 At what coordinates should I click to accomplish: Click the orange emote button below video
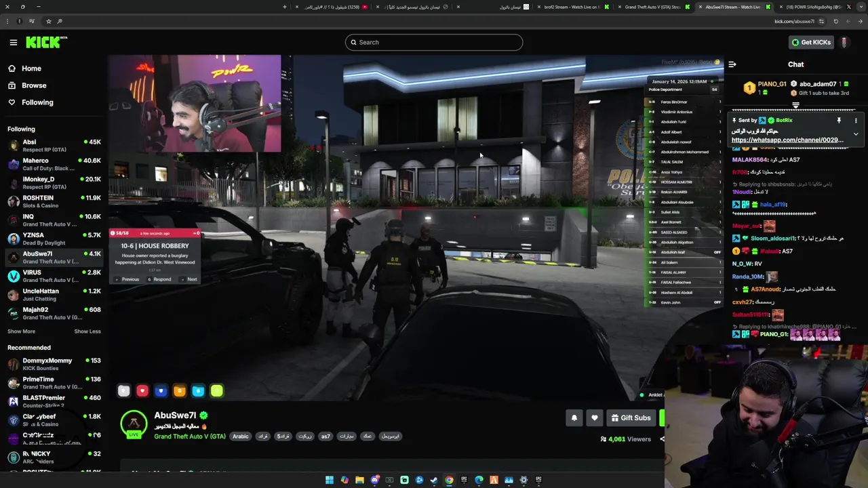tap(180, 390)
